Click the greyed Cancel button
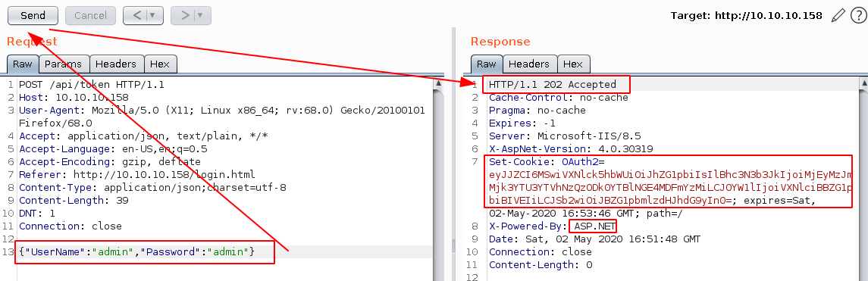Viewport: 868px width, 281px height. point(90,15)
